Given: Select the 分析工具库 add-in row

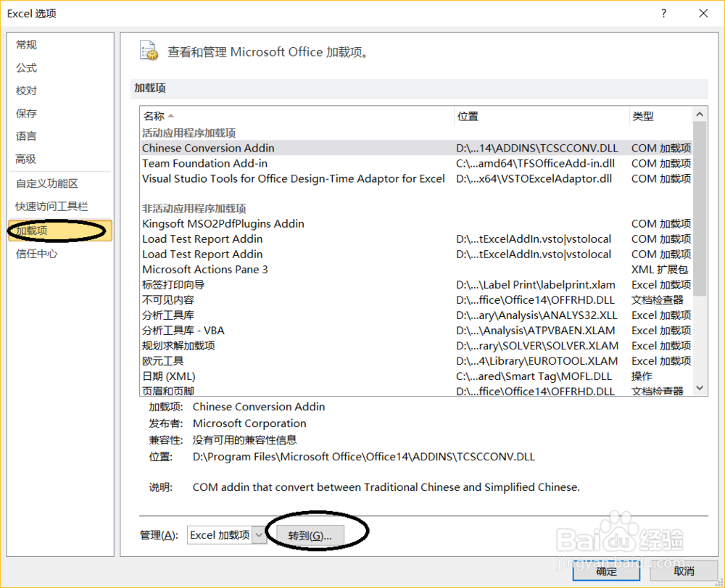Looking at the screenshot, I should point(416,315).
